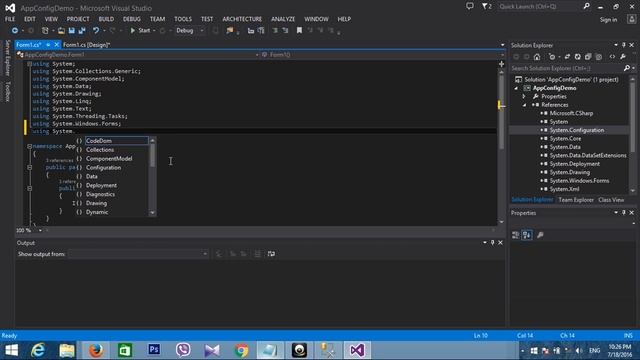Click the Sign in link

tap(608, 20)
